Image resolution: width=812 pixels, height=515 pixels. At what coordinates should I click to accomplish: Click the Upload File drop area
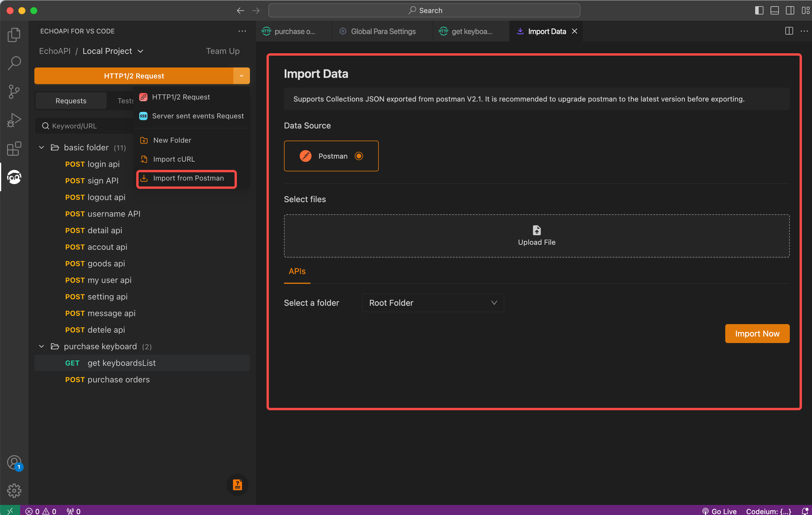pyautogui.click(x=537, y=236)
